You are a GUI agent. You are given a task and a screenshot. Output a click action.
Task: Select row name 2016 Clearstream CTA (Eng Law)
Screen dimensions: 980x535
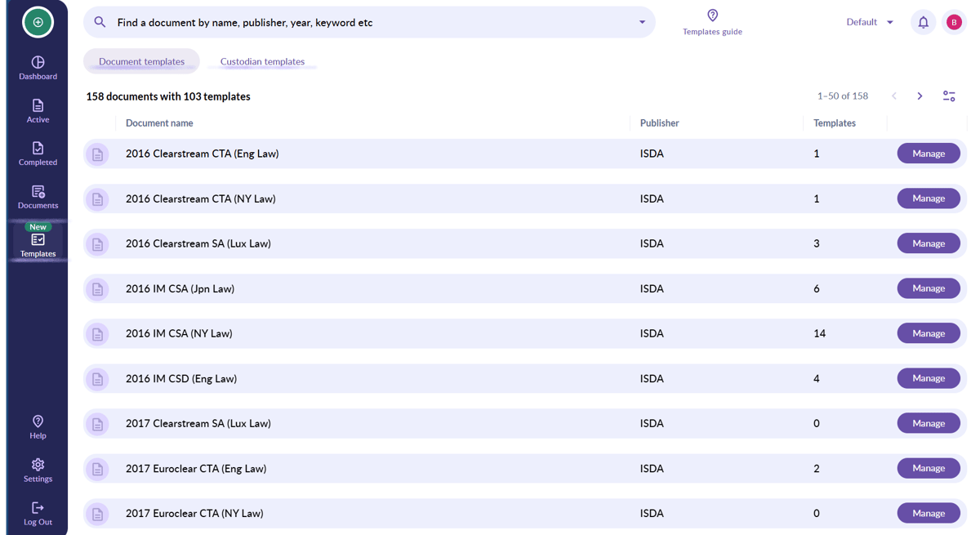(x=202, y=154)
